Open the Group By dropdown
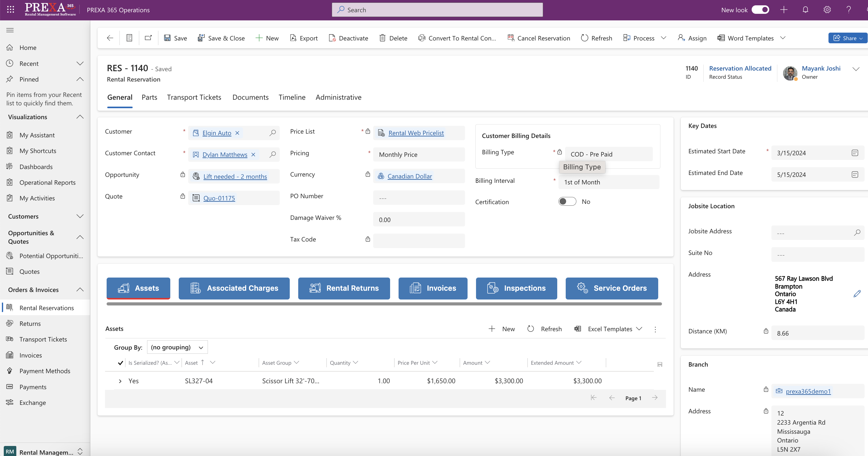This screenshot has height=456, width=868. pos(177,347)
